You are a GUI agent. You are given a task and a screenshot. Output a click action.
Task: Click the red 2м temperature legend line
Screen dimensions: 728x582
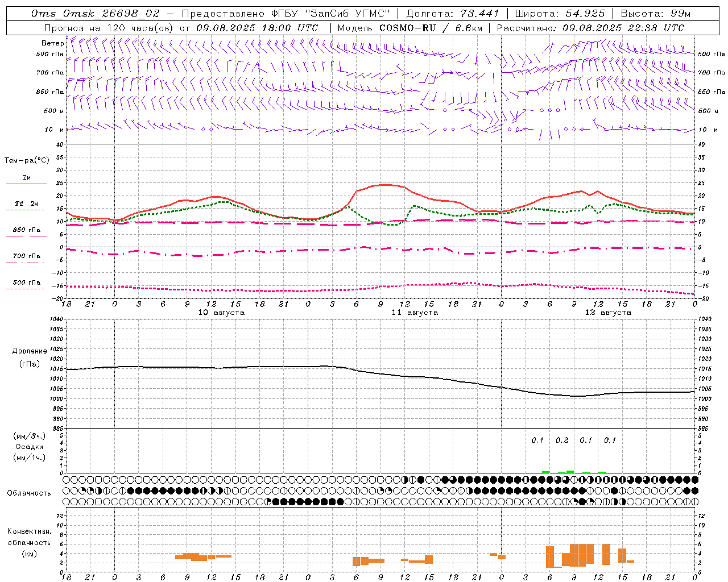coord(26,184)
